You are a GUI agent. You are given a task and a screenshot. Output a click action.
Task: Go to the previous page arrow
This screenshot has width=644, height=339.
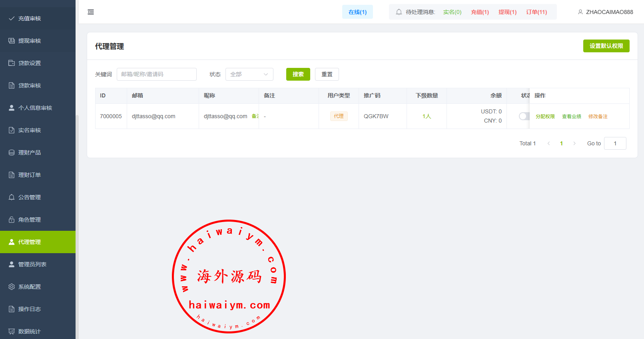pyautogui.click(x=548, y=143)
